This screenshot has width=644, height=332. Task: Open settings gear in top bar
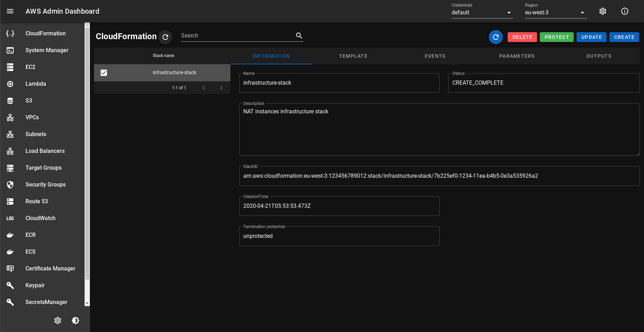pos(603,11)
